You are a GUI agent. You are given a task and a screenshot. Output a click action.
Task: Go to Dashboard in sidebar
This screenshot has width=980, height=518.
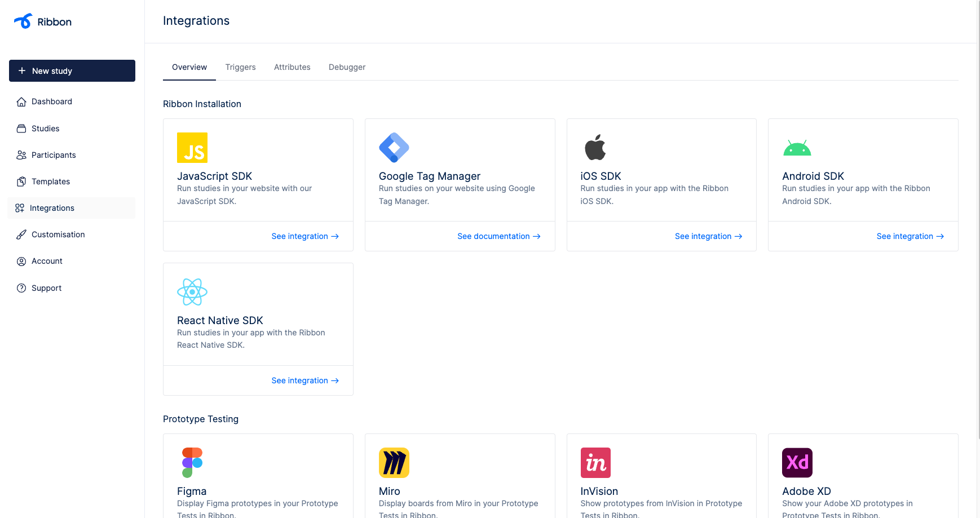click(72, 101)
